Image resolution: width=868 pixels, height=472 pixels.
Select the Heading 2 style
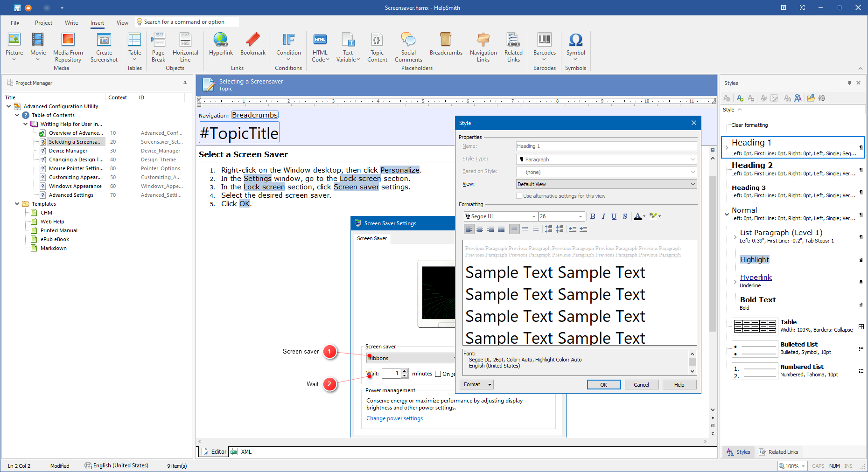click(x=793, y=169)
